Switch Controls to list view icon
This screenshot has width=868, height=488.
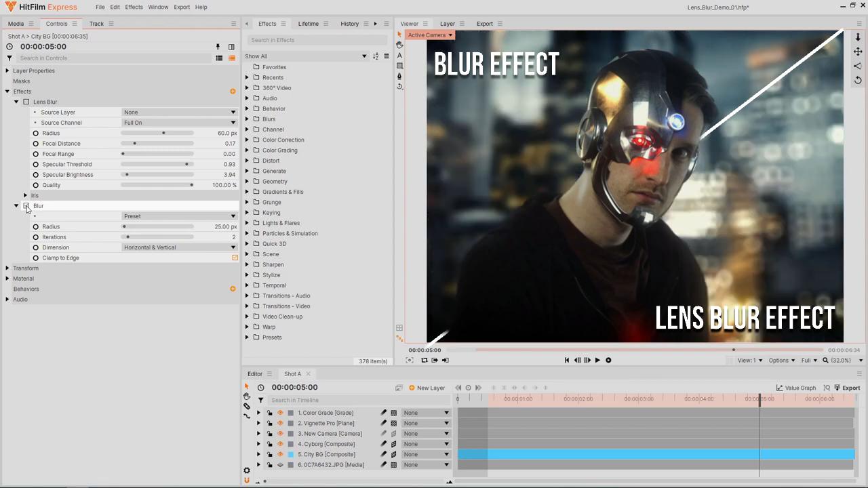click(219, 58)
